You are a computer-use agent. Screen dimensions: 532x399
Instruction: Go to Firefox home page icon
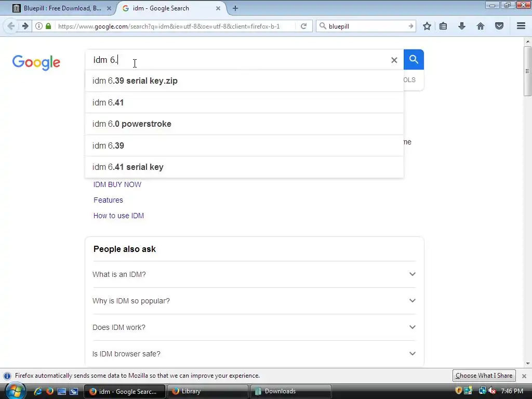(x=481, y=26)
